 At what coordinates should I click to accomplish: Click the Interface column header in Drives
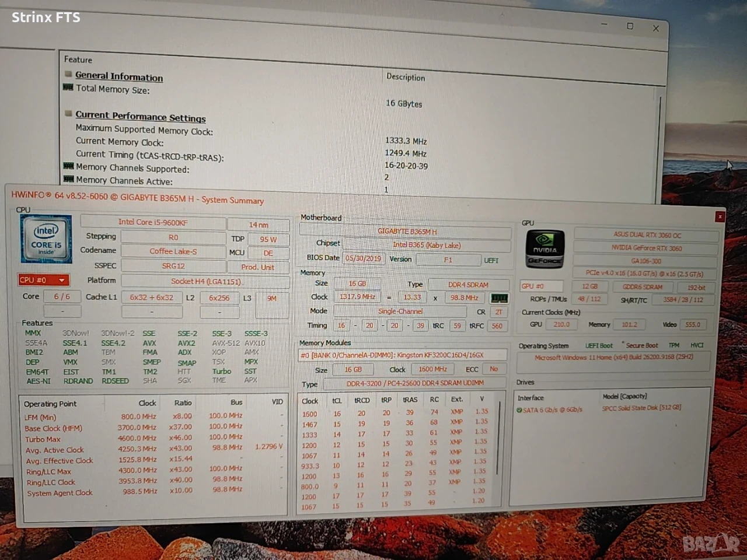530,398
